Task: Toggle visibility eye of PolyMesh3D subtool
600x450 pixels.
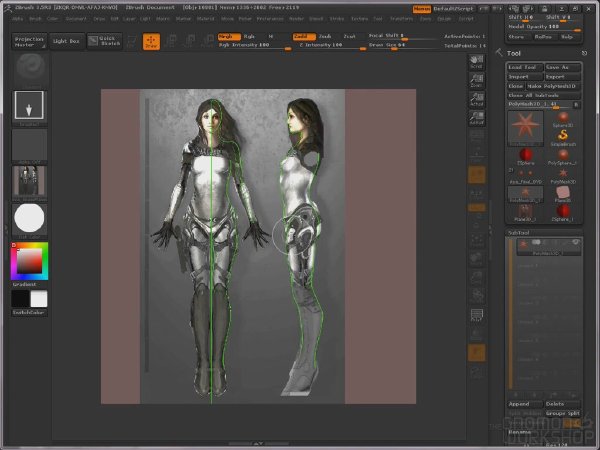Action: (x=575, y=242)
